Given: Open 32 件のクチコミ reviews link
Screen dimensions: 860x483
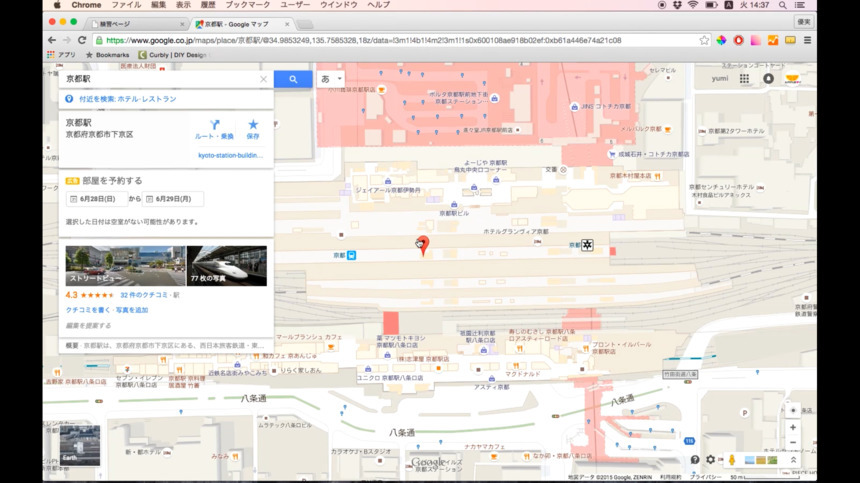Looking at the screenshot, I should 144,295.
